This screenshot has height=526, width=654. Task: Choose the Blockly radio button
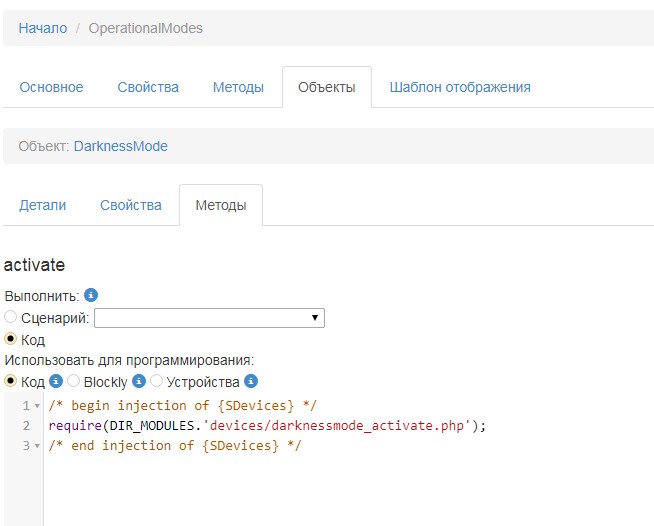(x=73, y=380)
